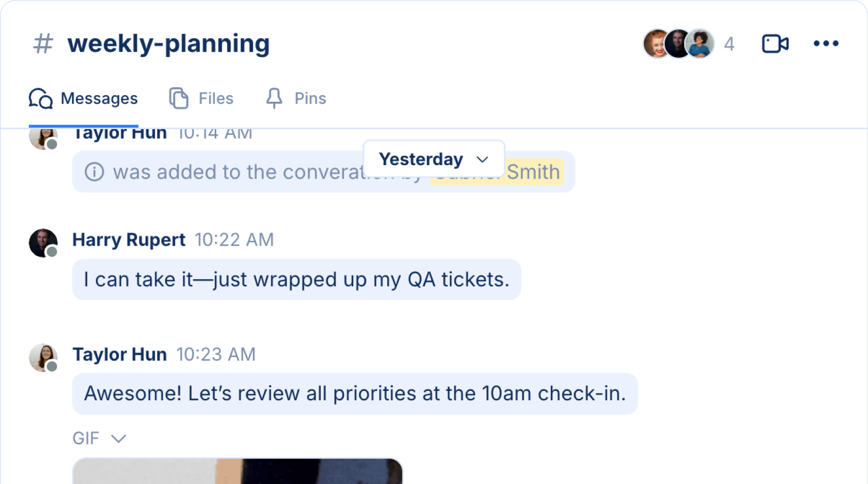Open the GIF image thumbnail
Image resolution: width=868 pixels, height=484 pixels.
[x=238, y=471]
